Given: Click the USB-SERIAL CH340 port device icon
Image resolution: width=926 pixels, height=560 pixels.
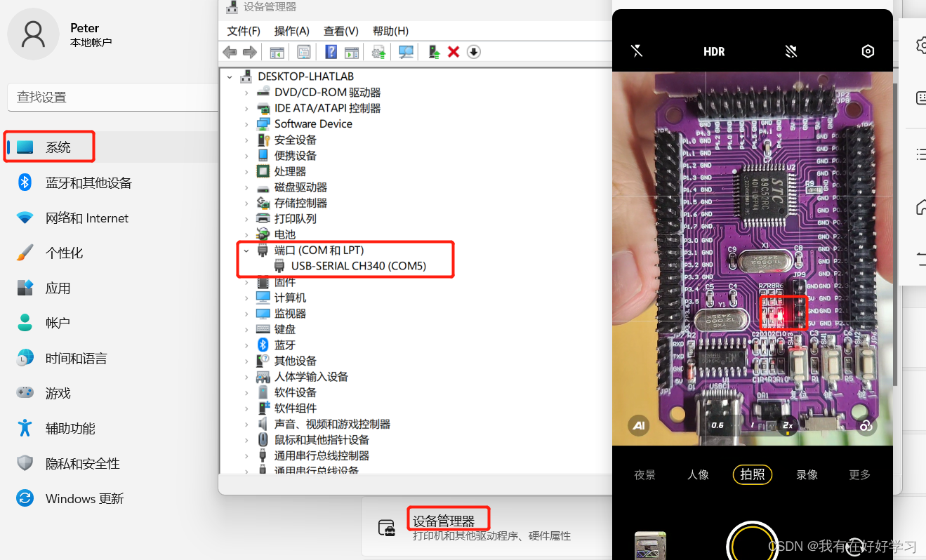Looking at the screenshot, I should [279, 266].
